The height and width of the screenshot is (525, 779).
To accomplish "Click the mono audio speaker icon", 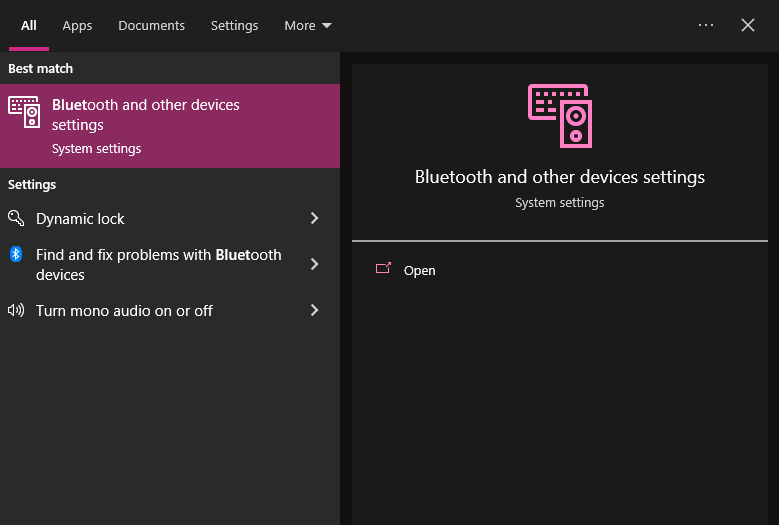I will pos(16,310).
